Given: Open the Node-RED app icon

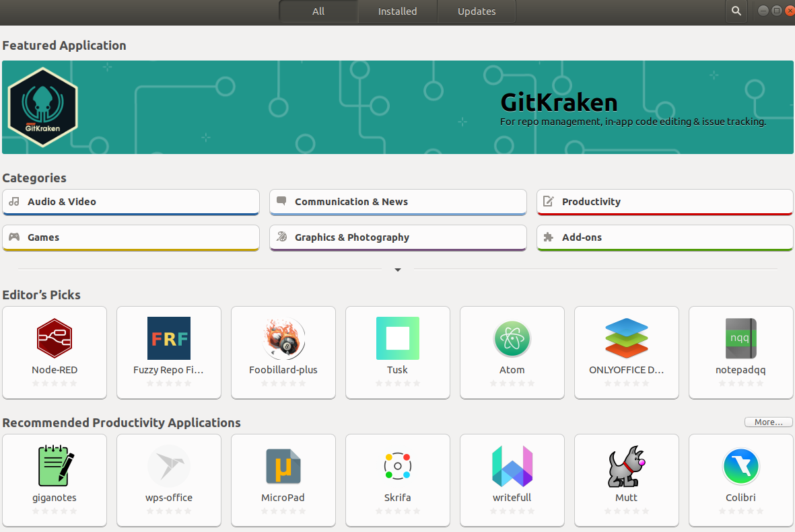Looking at the screenshot, I should tap(55, 338).
